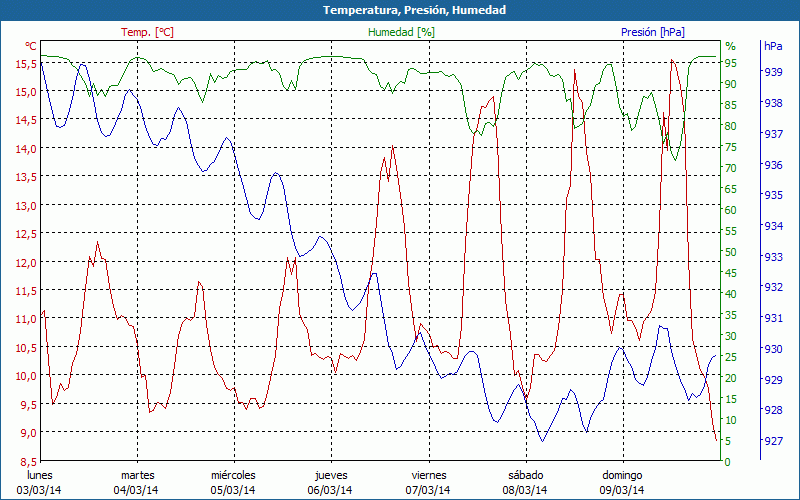This screenshot has height=500, width=800.
Task: Click the 8,5 temperature axis tick
Action: point(26,461)
